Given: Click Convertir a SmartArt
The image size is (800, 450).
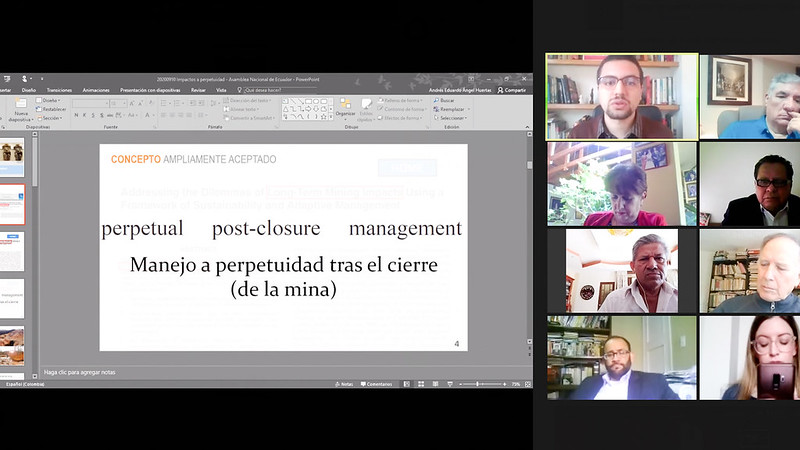Looking at the screenshot, I should tap(249, 118).
